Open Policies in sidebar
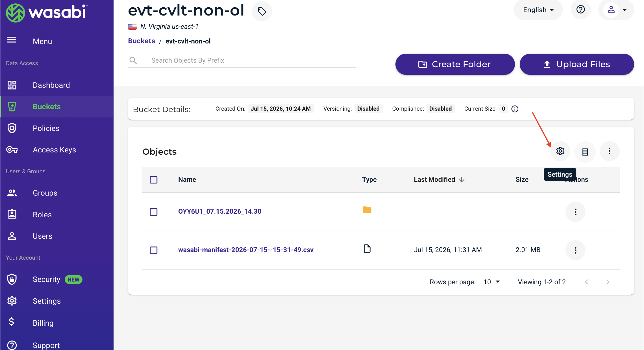Viewport: 644px width, 350px height. pos(46,128)
